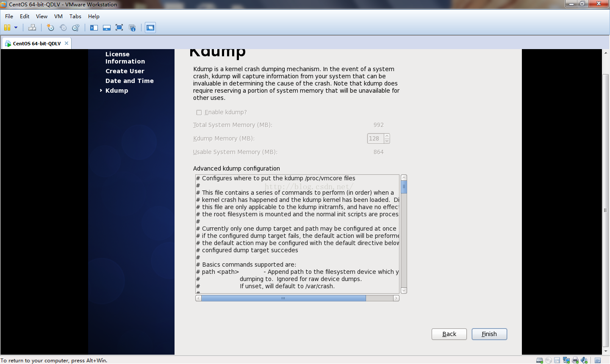Select the CentOS 64-bit-QDLV tab
Viewport: 610px width, 364px height.
[36, 43]
